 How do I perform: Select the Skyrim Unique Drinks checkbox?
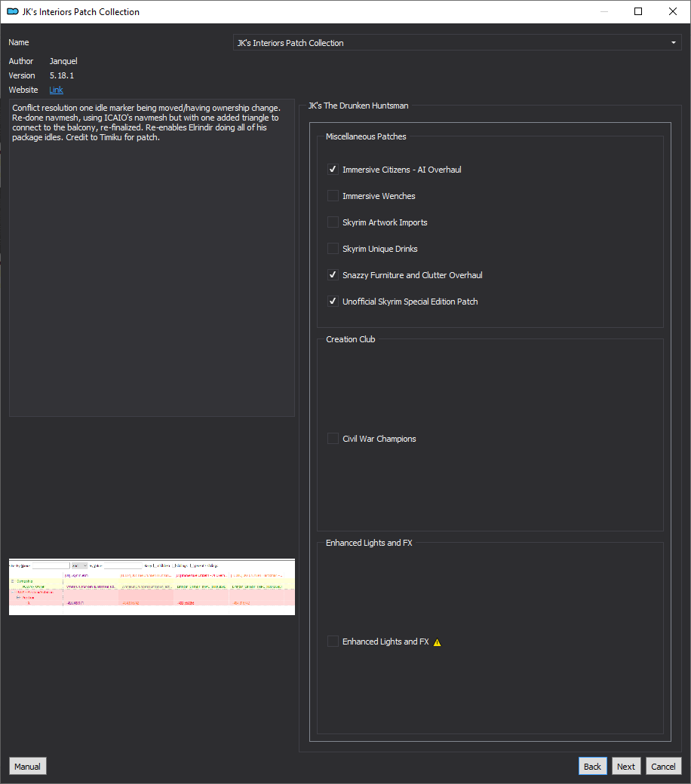[333, 249]
